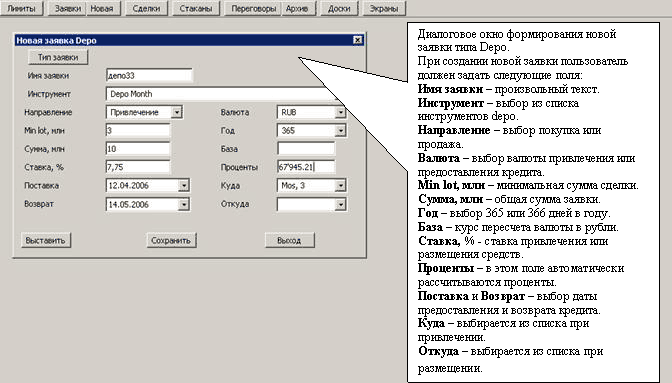Viewport: 672px width, 383px height.
Task: Click the Ставка, % input field
Action: tap(138, 167)
